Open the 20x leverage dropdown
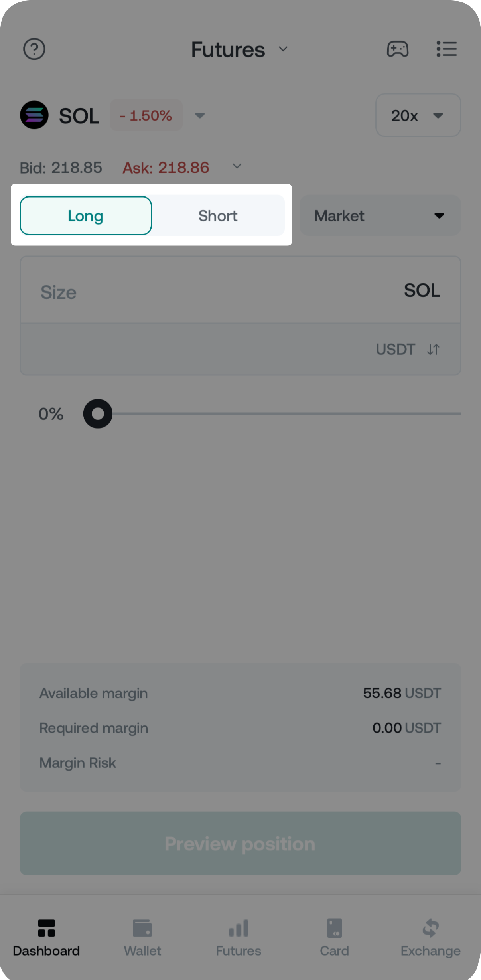This screenshot has width=481, height=980. (x=418, y=115)
